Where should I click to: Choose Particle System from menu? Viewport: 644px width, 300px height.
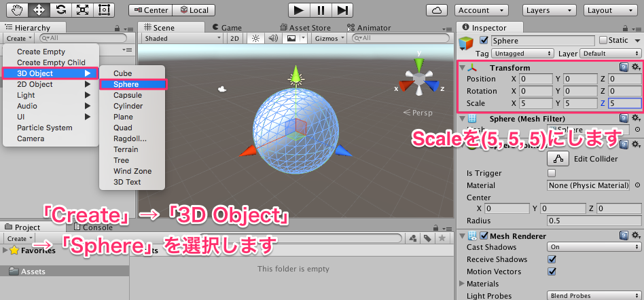pyautogui.click(x=50, y=128)
